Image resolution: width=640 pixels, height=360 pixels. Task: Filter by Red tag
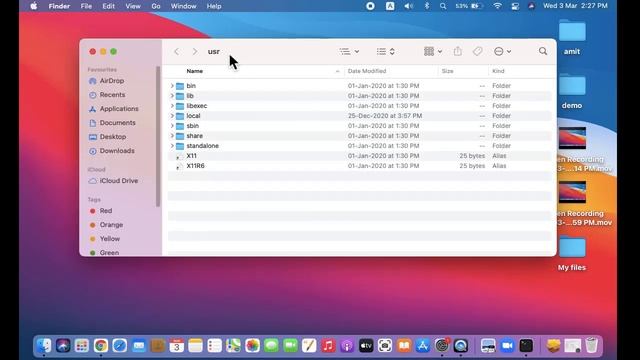(101, 211)
